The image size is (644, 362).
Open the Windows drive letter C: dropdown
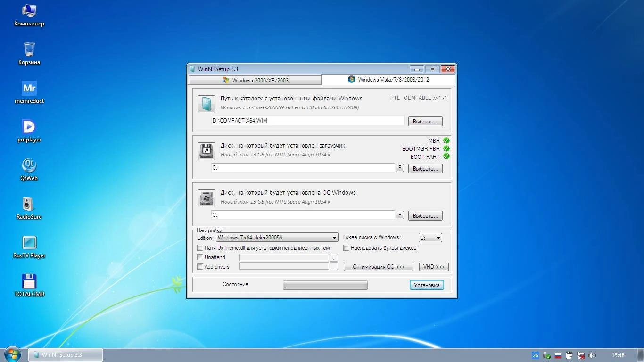pyautogui.click(x=430, y=238)
